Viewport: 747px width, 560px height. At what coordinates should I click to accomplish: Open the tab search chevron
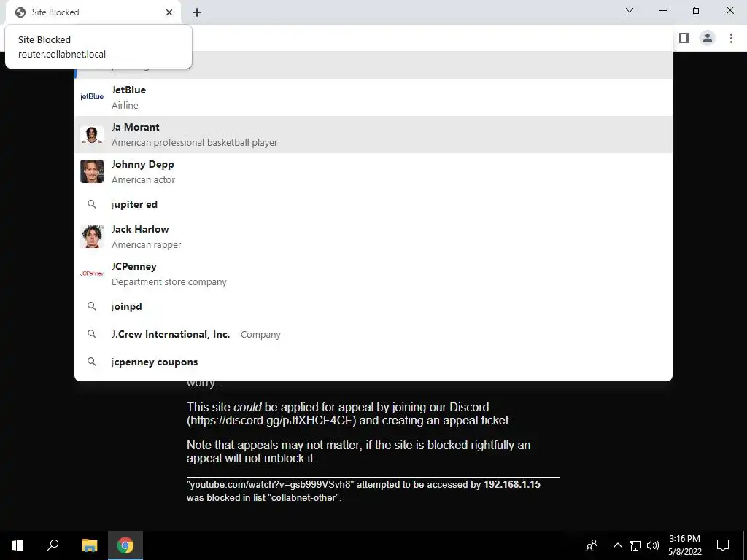(630, 10)
